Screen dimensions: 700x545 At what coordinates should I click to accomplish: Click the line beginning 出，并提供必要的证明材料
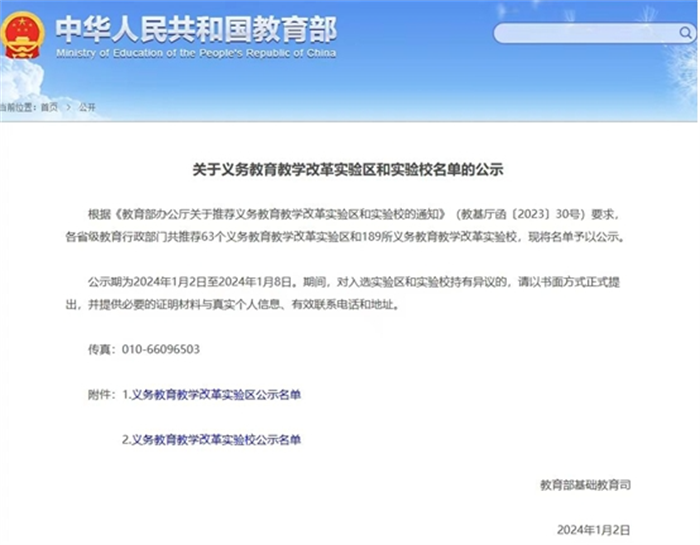point(232,305)
